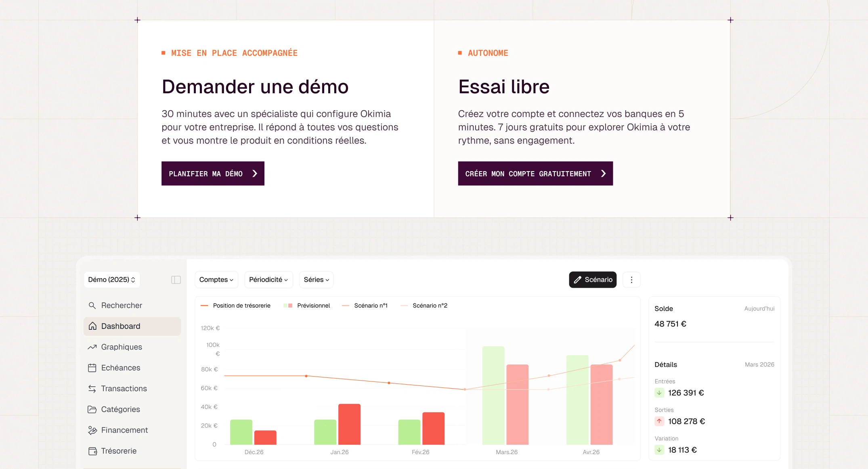Open Catégories from the sidebar
This screenshot has height=469, width=868.
click(132, 409)
